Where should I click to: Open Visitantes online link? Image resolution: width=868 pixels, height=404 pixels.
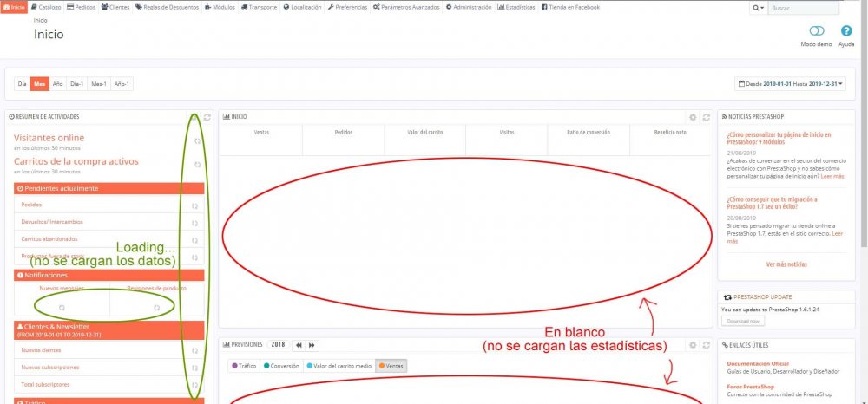click(49, 138)
